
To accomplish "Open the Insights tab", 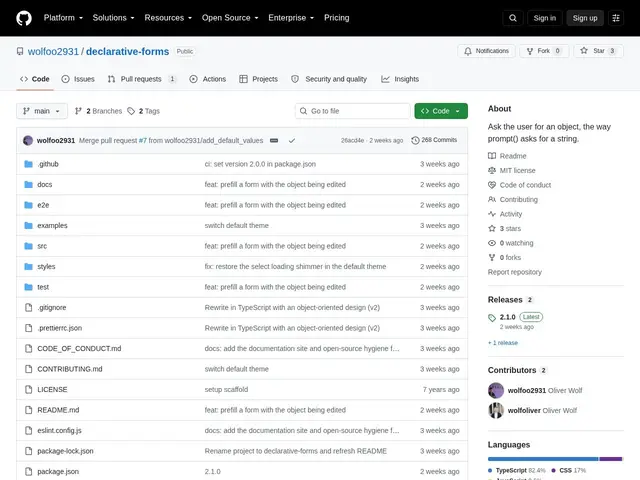I will 400,79.
